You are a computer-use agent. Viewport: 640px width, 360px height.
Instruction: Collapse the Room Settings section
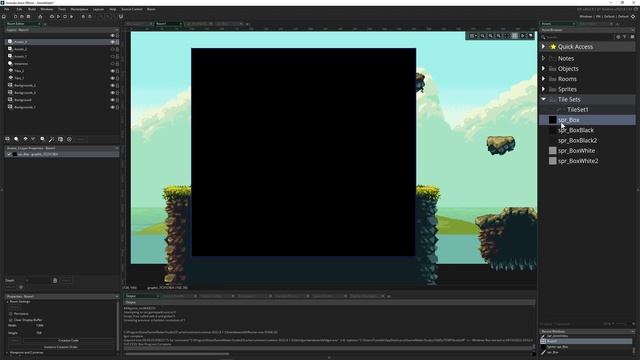[x=7, y=302]
